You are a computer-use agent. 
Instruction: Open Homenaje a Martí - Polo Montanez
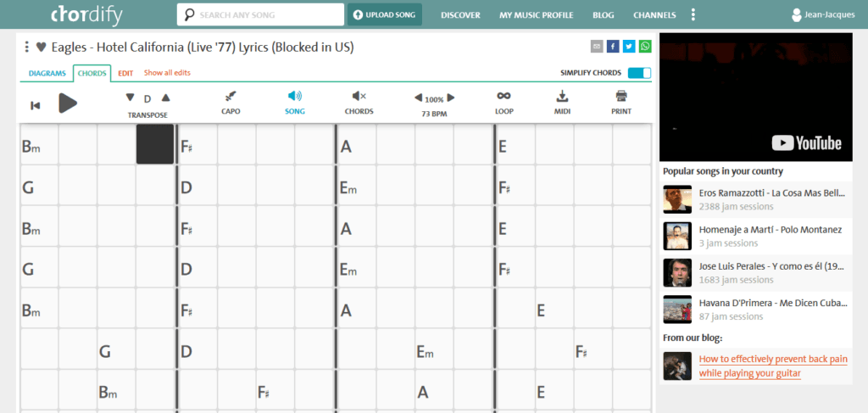pos(771,229)
